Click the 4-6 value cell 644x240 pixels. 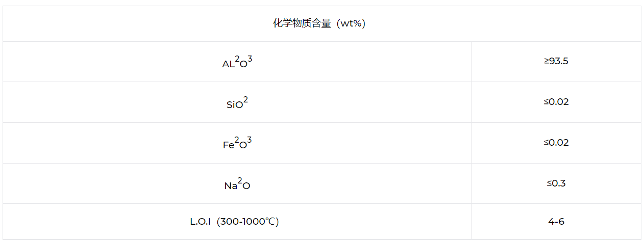click(x=556, y=222)
